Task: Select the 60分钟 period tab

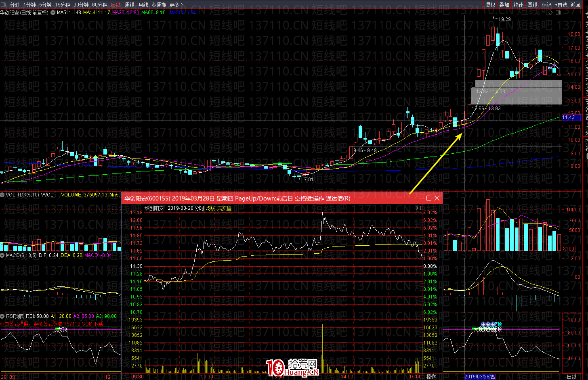Action: (x=100, y=5)
